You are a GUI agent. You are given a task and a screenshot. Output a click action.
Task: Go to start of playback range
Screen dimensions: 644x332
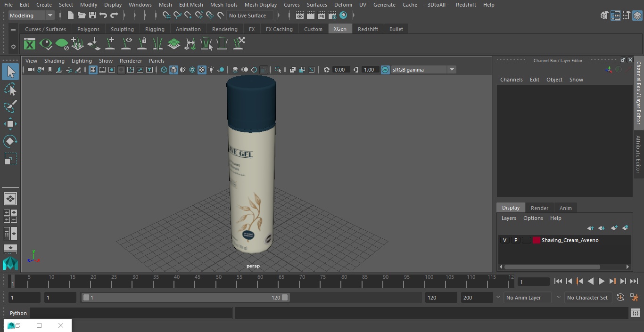558,281
